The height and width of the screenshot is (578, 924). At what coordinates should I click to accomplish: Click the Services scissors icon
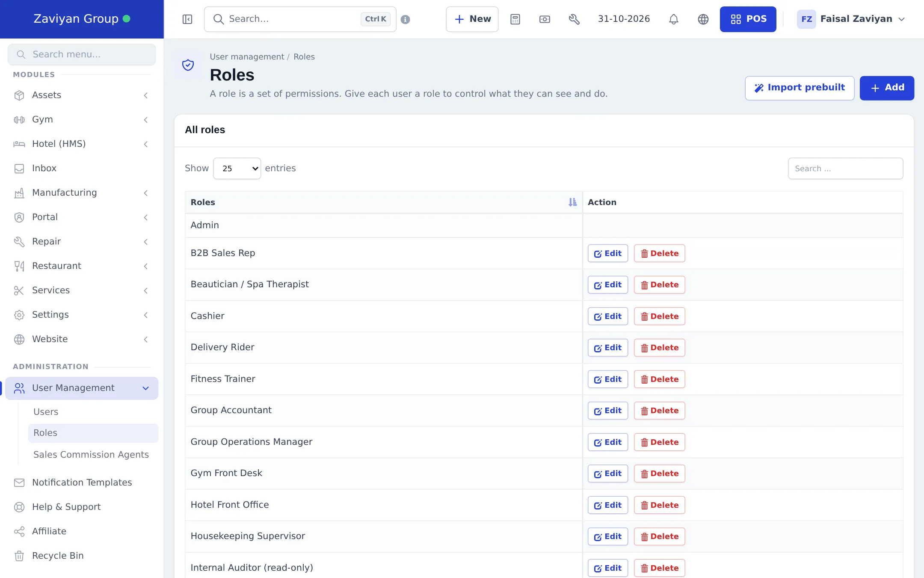(x=19, y=290)
